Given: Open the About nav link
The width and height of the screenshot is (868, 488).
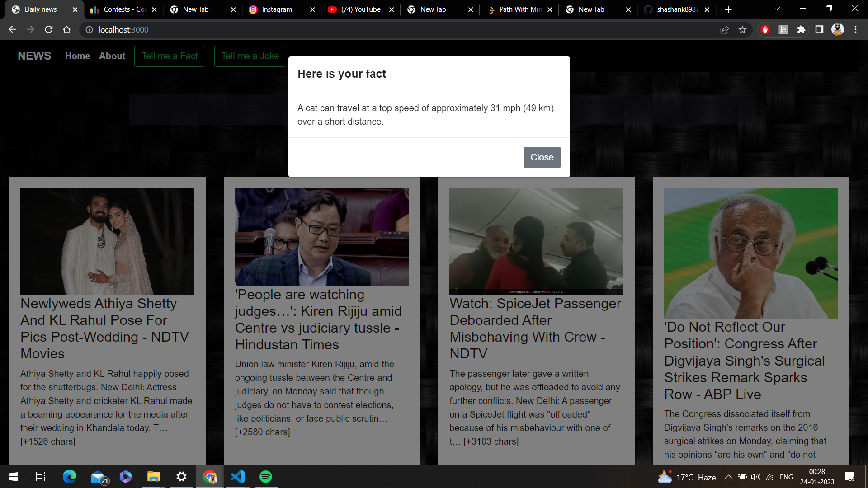Looking at the screenshot, I should pyautogui.click(x=112, y=56).
